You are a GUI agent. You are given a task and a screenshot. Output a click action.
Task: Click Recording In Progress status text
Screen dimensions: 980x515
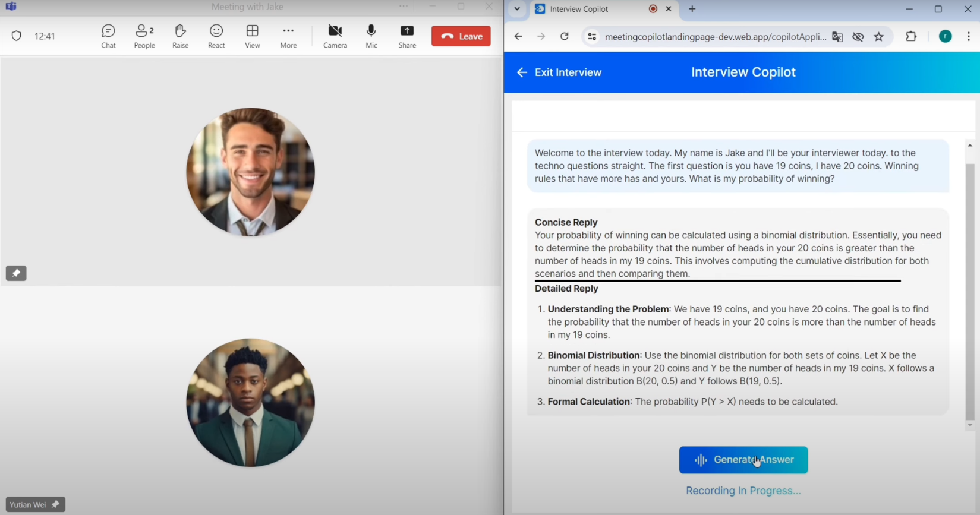[743, 491]
